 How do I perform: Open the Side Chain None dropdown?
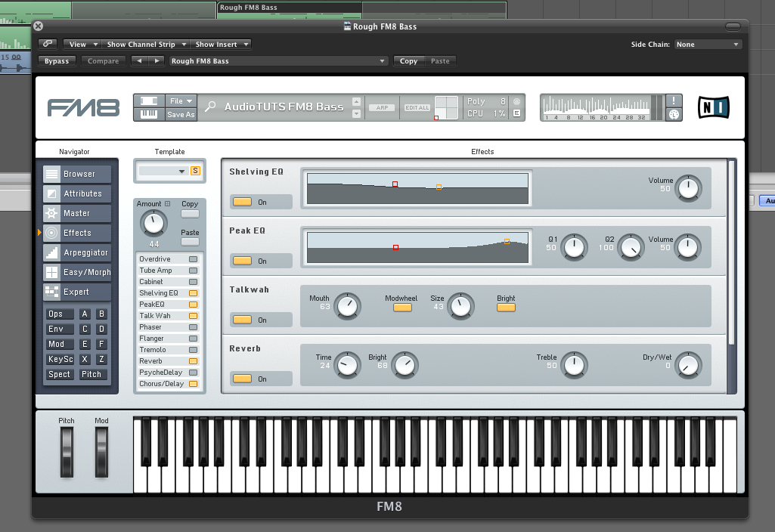tap(707, 45)
